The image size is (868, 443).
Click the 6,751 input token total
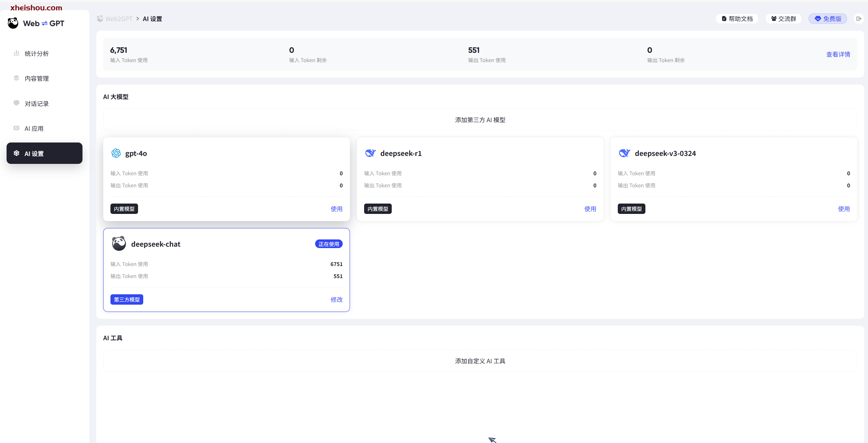pyautogui.click(x=119, y=50)
